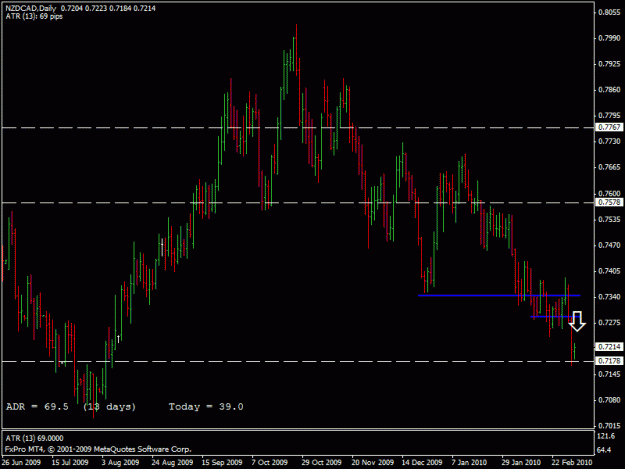Click the 0.7470 price scale value
The height and width of the screenshot is (469, 625).
tap(609, 245)
